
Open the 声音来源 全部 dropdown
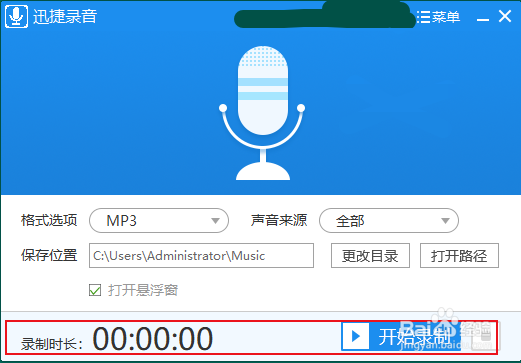(x=389, y=221)
